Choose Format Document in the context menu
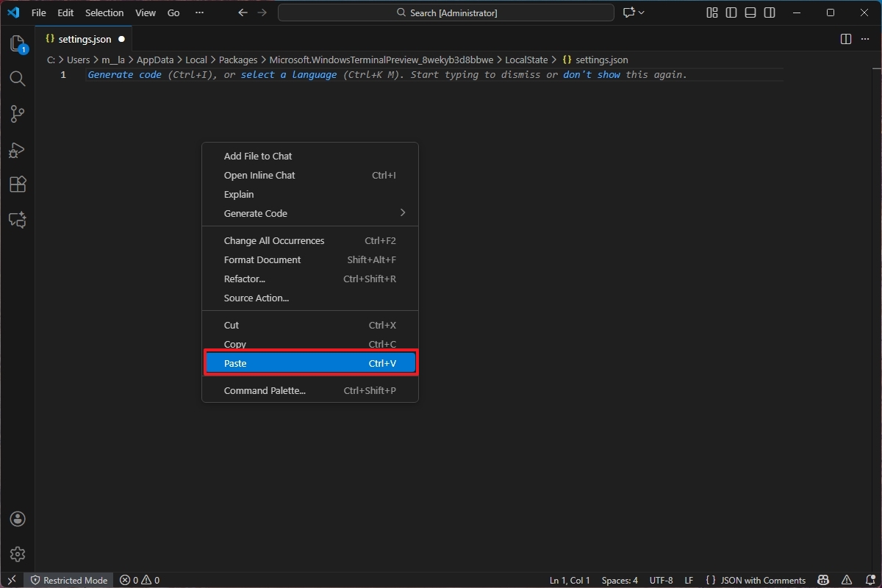This screenshot has width=882, height=588. [x=262, y=259]
